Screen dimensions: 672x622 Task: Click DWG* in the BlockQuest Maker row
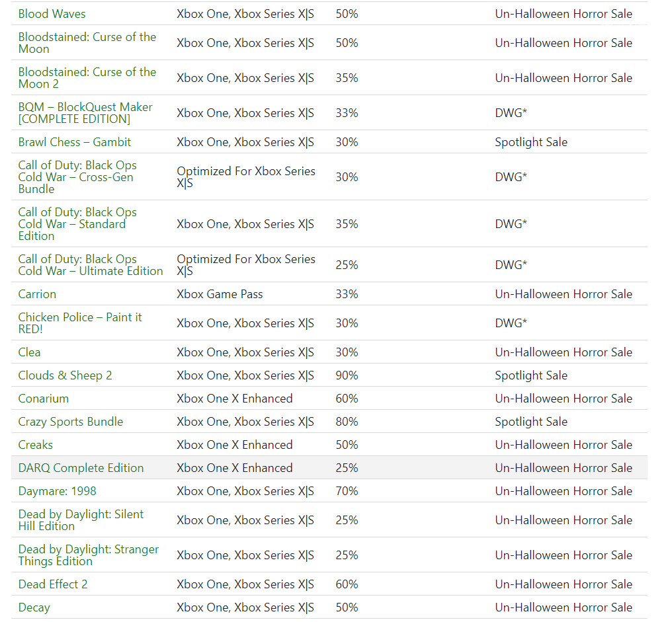(511, 113)
